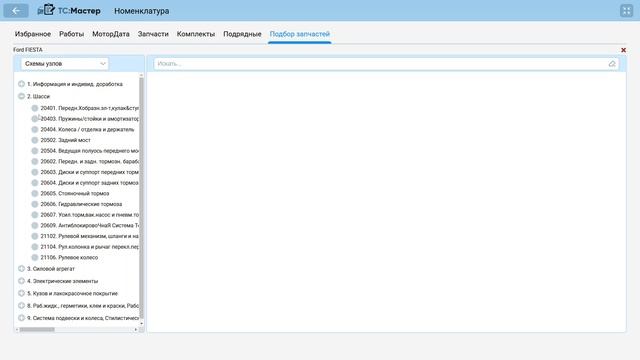The image size is (640, 360).
Task: Expand node 9. Система подвески и колеса
Action: [21, 318]
